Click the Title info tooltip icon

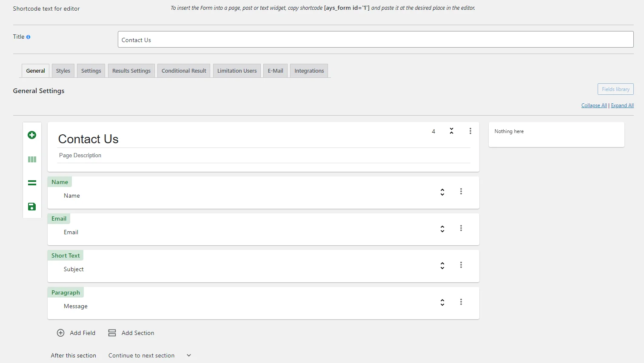pos(28,37)
